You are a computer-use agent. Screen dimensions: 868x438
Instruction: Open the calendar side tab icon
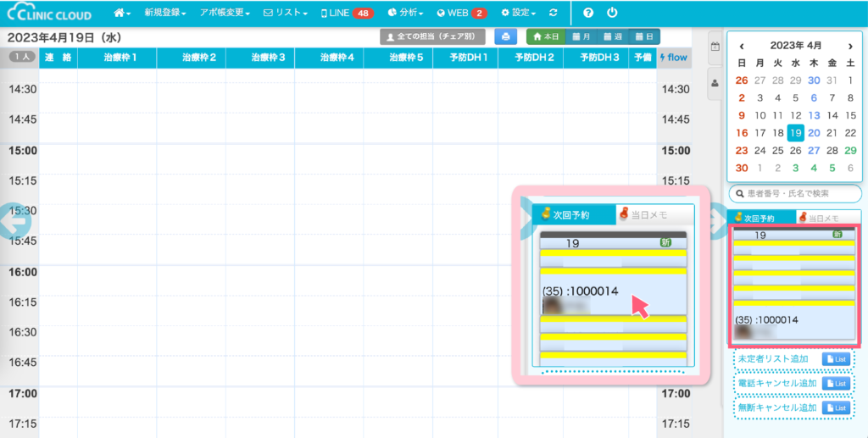pyautogui.click(x=715, y=47)
